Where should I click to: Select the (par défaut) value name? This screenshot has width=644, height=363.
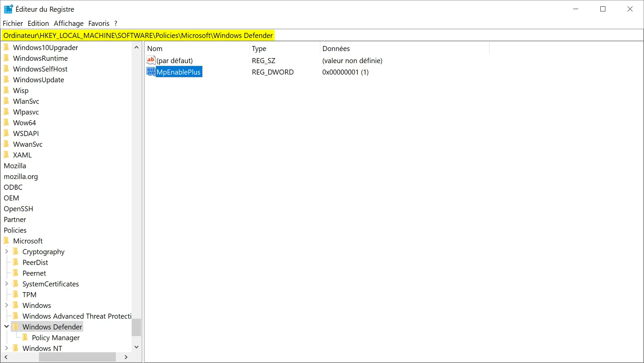pos(175,61)
